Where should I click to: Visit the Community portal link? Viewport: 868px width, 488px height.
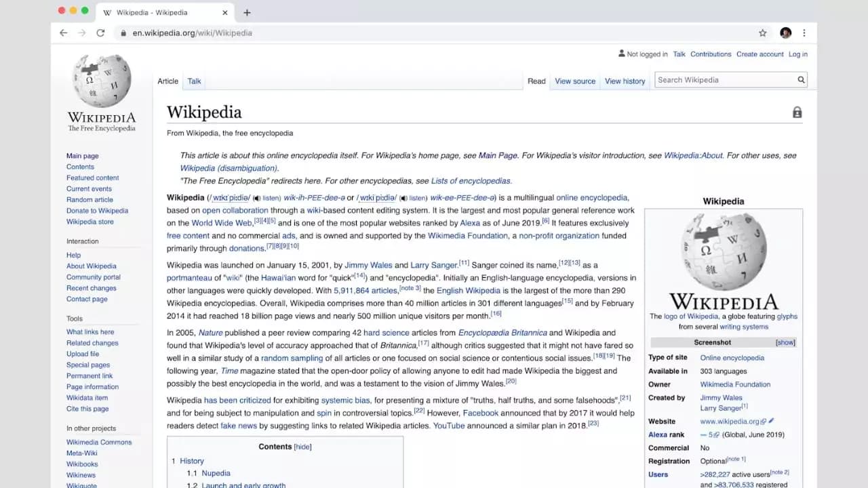click(x=94, y=277)
